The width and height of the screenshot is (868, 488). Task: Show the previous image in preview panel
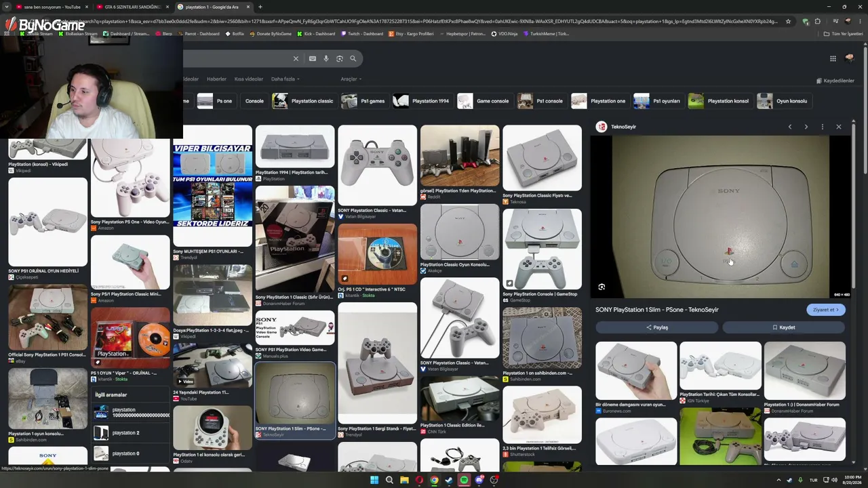click(790, 127)
